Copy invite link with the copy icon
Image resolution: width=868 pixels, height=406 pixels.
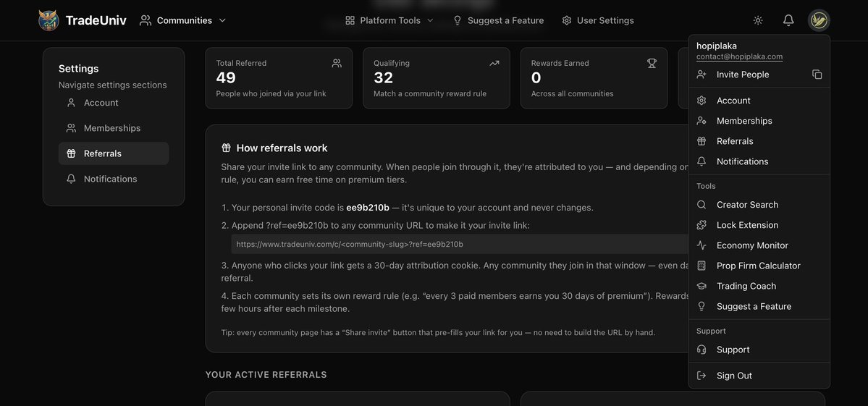pyautogui.click(x=817, y=74)
